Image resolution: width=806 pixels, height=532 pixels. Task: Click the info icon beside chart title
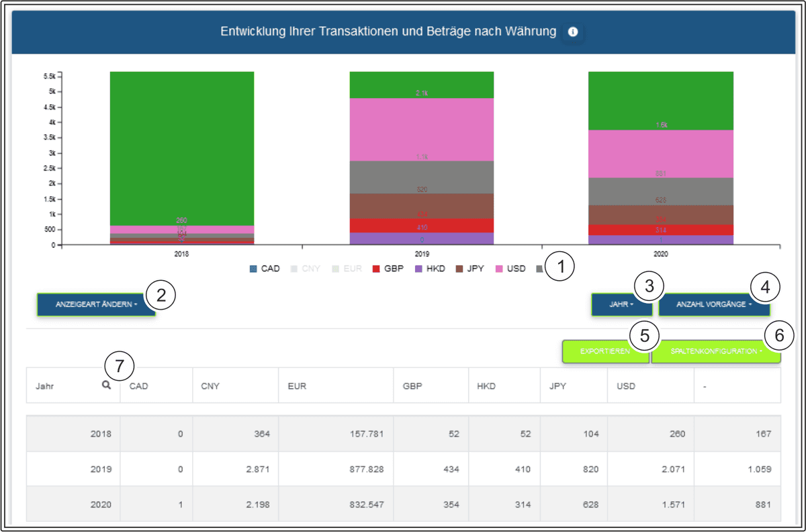[572, 32]
